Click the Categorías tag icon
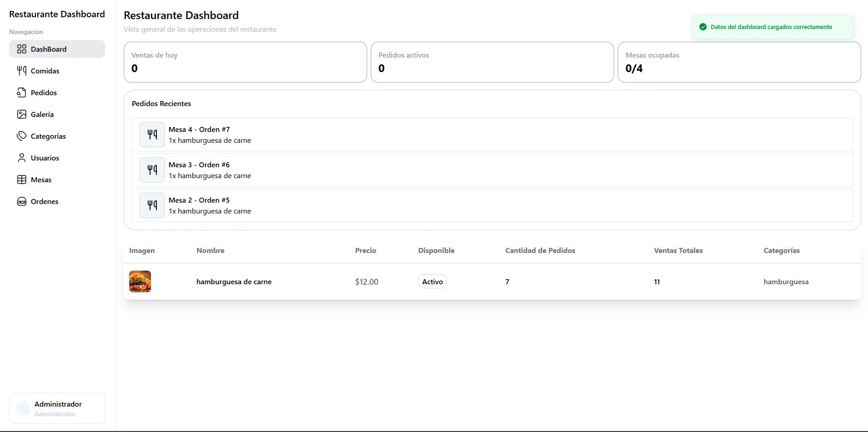 point(22,136)
